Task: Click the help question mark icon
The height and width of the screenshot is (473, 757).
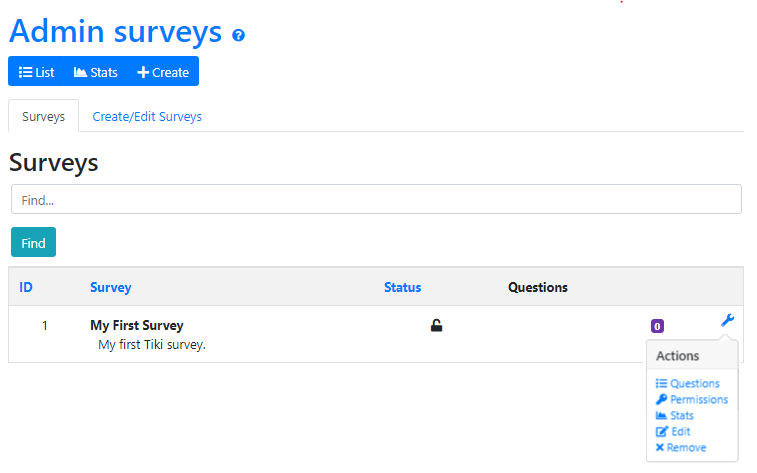Action: [238, 35]
